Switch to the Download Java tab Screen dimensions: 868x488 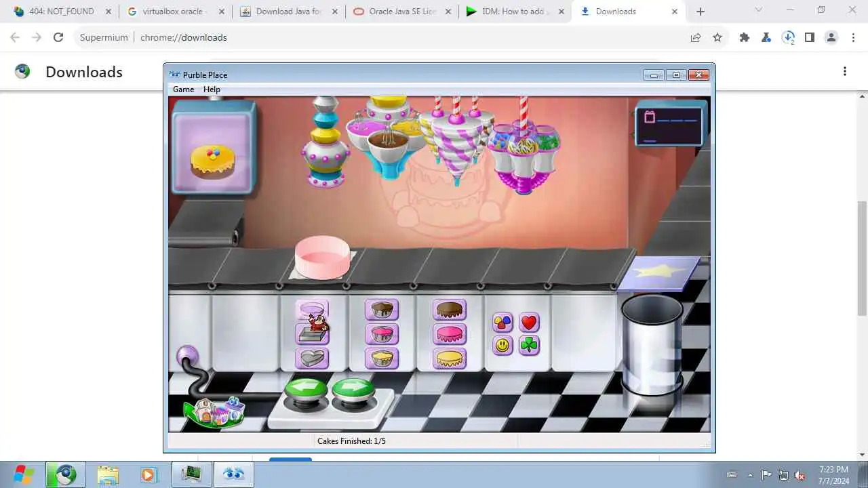(288, 12)
